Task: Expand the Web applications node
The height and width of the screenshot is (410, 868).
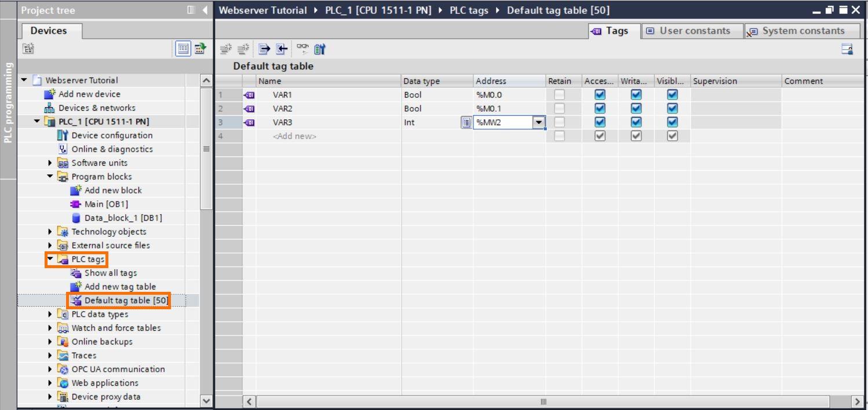Action: point(50,383)
